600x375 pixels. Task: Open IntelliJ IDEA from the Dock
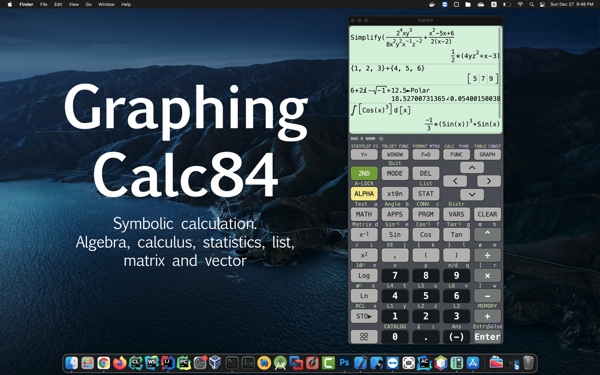[168, 363]
